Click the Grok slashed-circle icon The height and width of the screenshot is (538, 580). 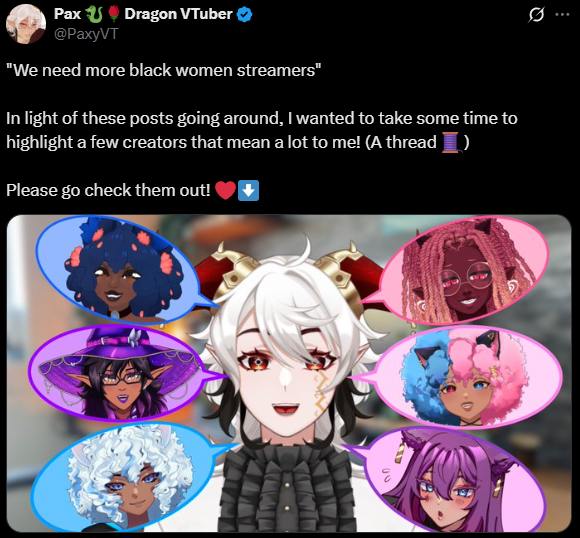[x=536, y=15]
